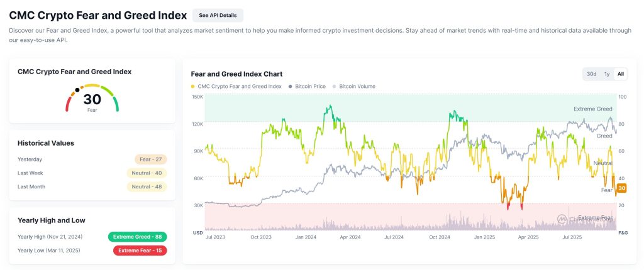Toggle the Bitcoin Price legend series
Screen dimensions: 644x270
pos(307,86)
